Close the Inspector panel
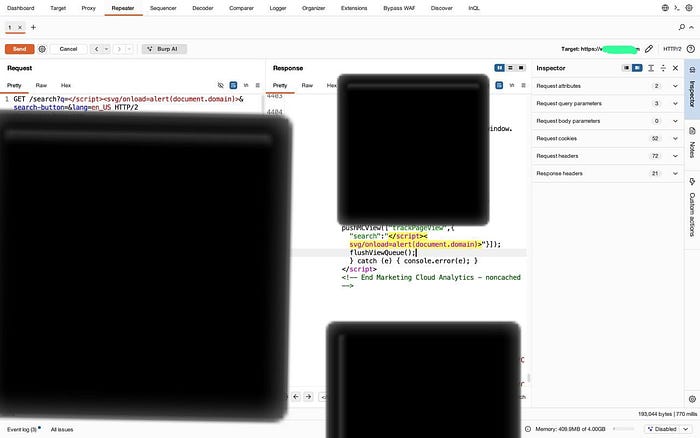The height and width of the screenshot is (438, 700). tap(675, 68)
